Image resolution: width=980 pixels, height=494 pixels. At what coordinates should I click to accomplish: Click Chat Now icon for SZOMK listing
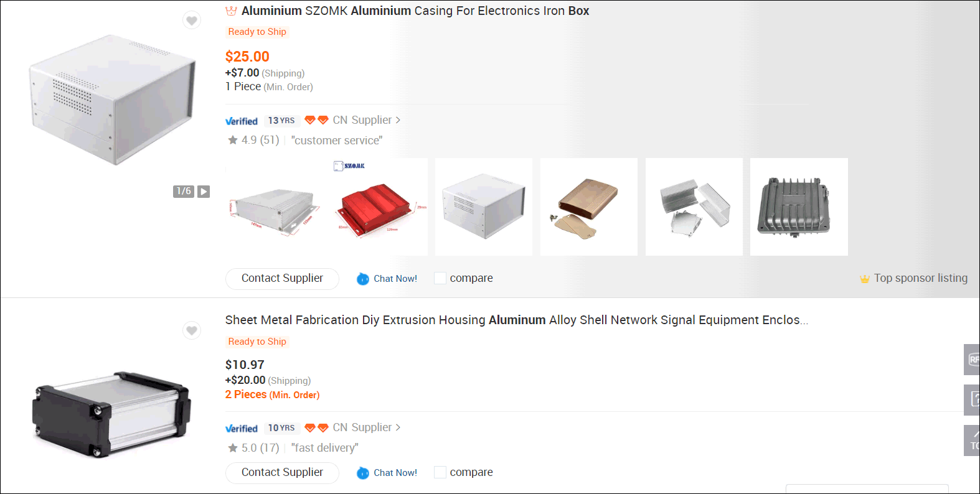coord(363,279)
